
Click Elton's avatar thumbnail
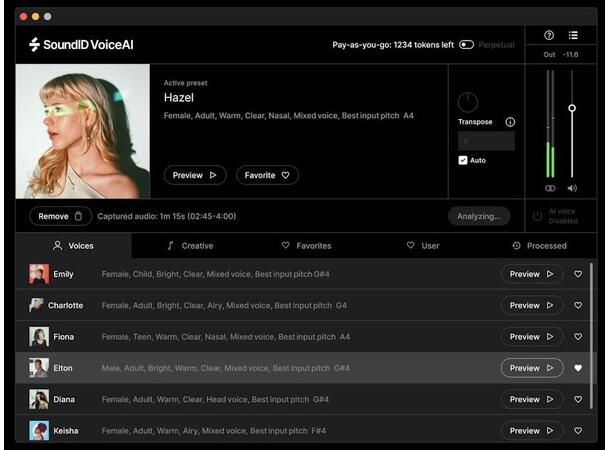coord(39,368)
